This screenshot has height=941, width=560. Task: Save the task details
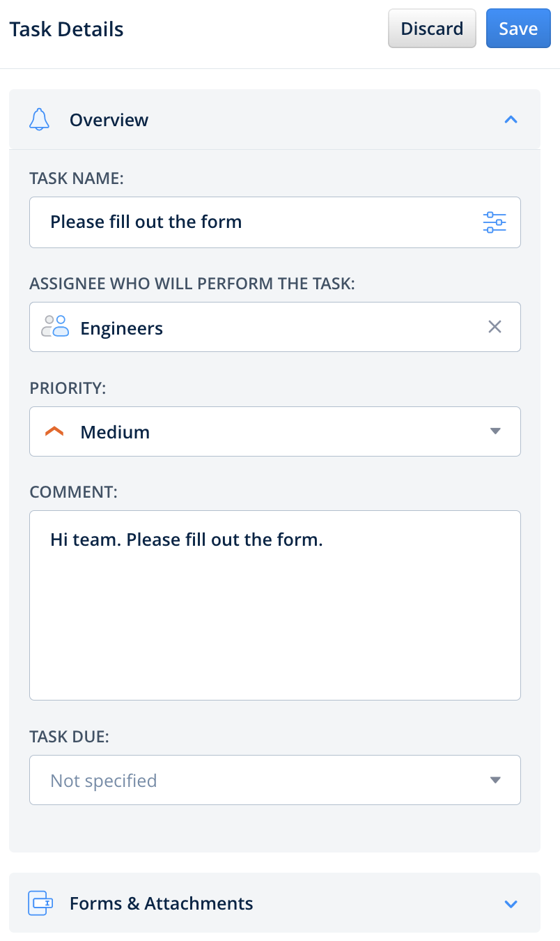coord(518,28)
